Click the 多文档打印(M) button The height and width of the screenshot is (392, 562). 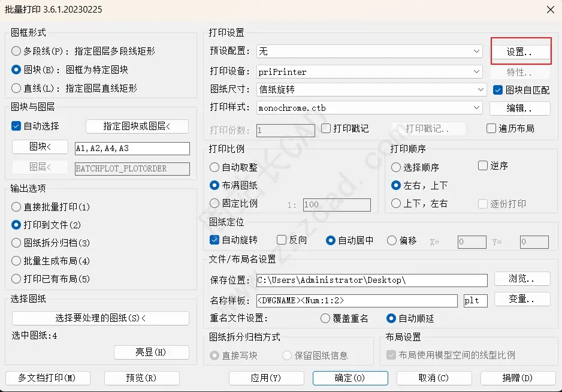point(48,378)
